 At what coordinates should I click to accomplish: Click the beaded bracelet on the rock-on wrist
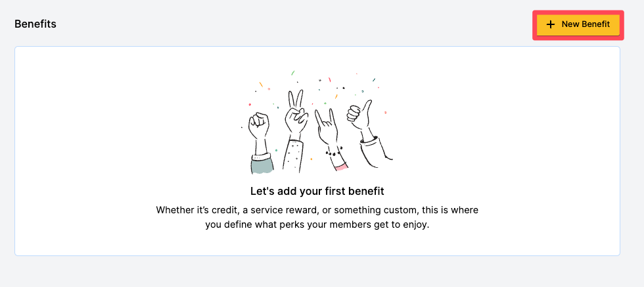click(335, 154)
